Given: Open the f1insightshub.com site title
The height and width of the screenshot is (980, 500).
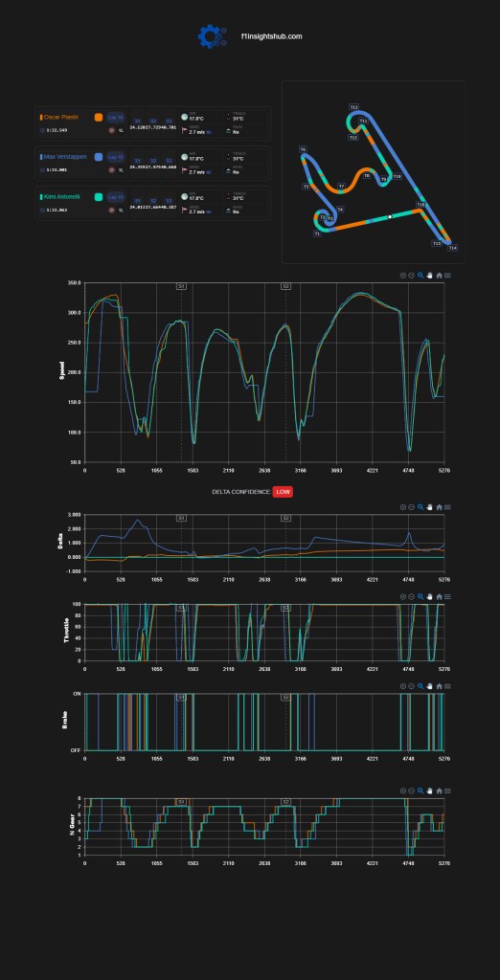Looking at the screenshot, I should click(272, 36).
